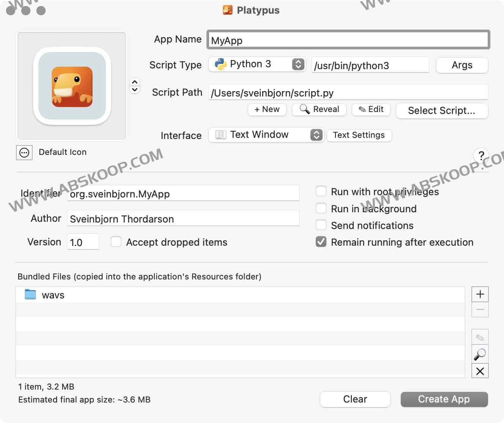Open the Script Type dropdown
Image resolution: width=504 pixels, height=423 pixels.
[x=299, y=64]
